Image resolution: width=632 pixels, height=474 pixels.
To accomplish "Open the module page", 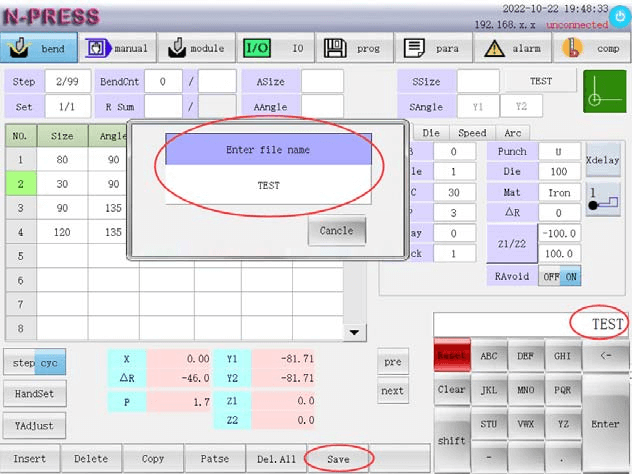I will point(197,48).
